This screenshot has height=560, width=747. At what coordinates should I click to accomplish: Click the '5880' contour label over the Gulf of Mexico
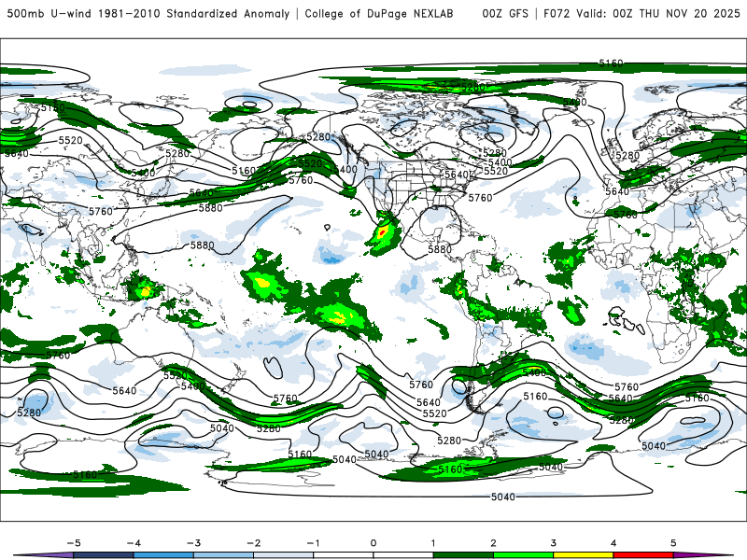[440, 249]
